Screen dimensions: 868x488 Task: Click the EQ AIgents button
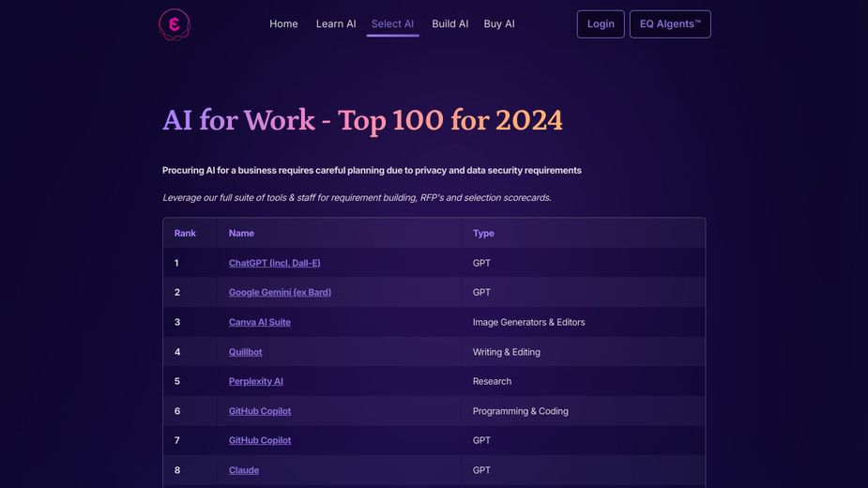click(x=670, y=24)
